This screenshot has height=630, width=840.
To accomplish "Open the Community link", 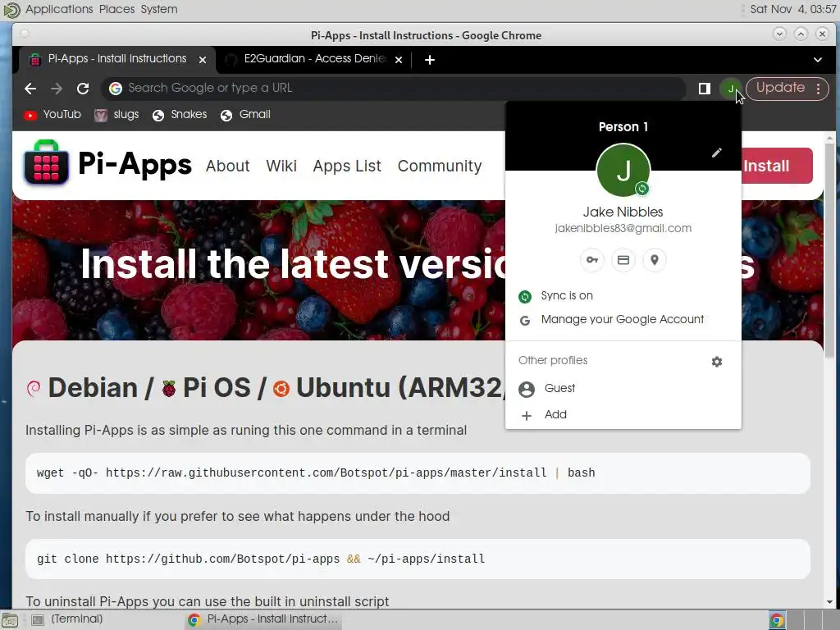I will pos(440,166).
